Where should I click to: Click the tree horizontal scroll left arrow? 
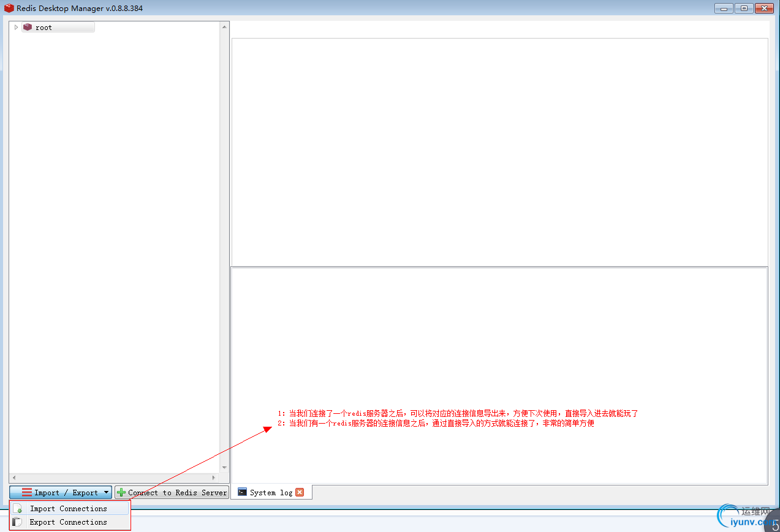point(13,478)
